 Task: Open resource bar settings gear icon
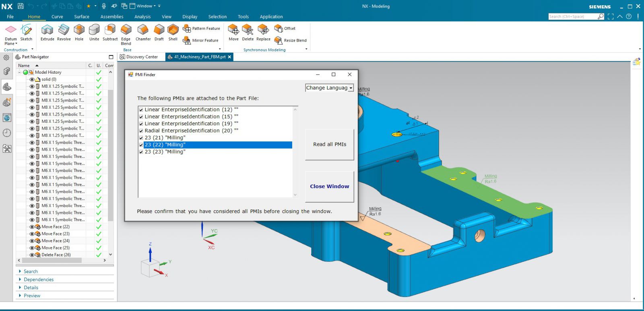tap(6, 58)
